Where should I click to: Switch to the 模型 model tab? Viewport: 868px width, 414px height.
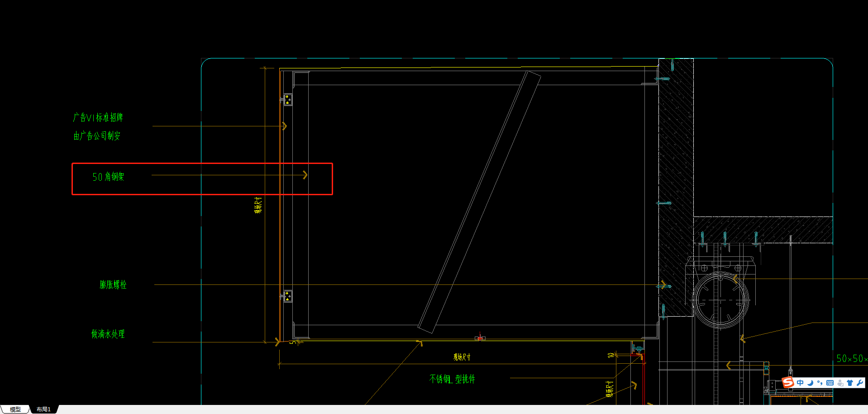(x=15, y=409)
